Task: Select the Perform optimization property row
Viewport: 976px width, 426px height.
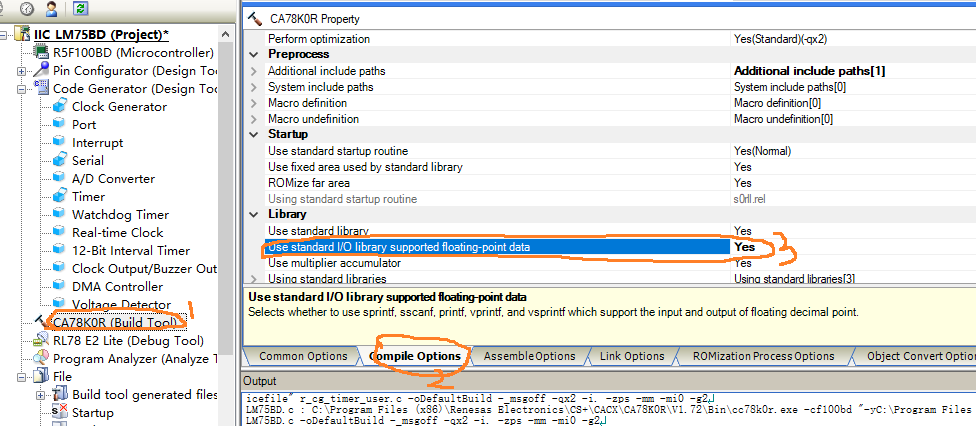Action: [498, 39]
